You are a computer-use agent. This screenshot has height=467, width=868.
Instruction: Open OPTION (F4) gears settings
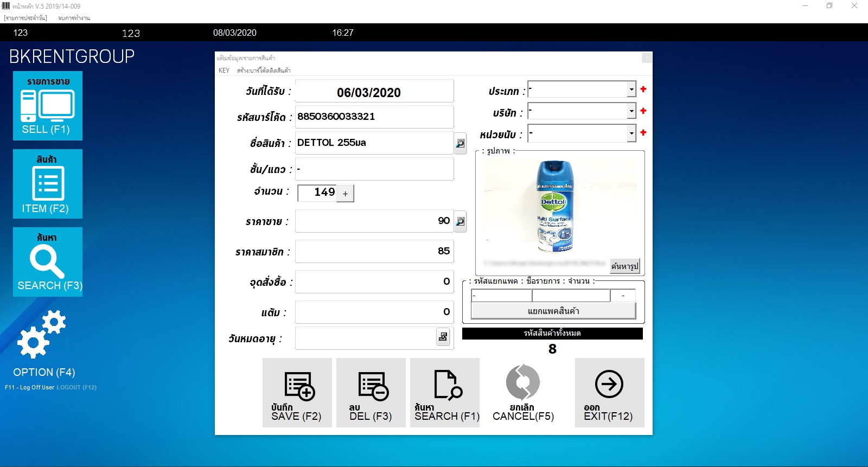tap(43, 344)
